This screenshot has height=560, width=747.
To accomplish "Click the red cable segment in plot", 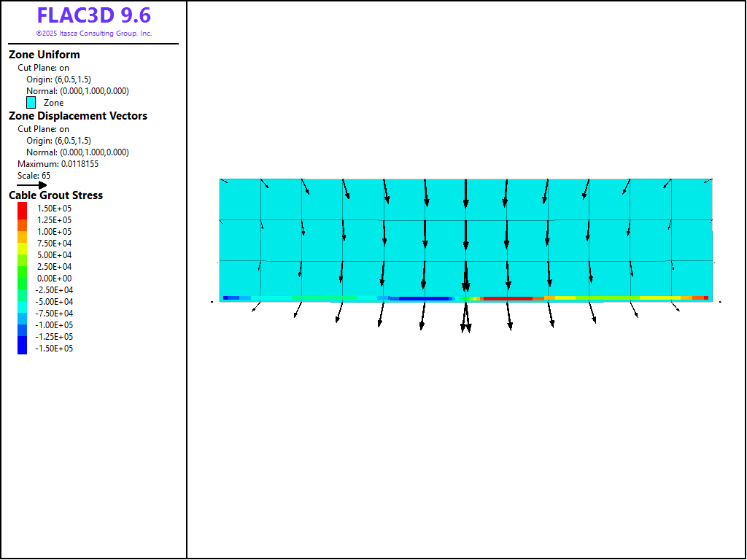I will pos(507,298).
